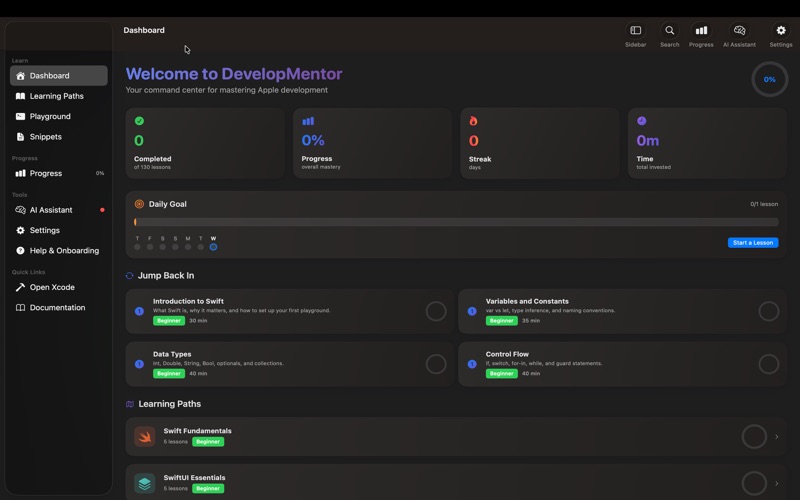Click the sidebar Progress bar-chart icon

(x=20, y=173)
